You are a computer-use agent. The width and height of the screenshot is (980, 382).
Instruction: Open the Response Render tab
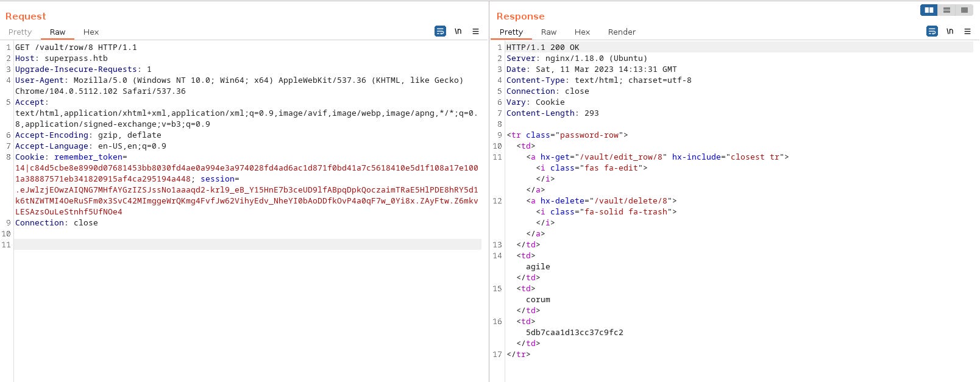coord(622,32)
